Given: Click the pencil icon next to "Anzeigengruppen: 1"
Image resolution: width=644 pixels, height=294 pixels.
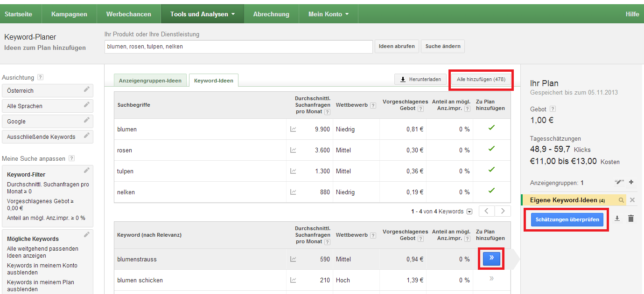Looking at the screenshot, I should coord(618,182).
